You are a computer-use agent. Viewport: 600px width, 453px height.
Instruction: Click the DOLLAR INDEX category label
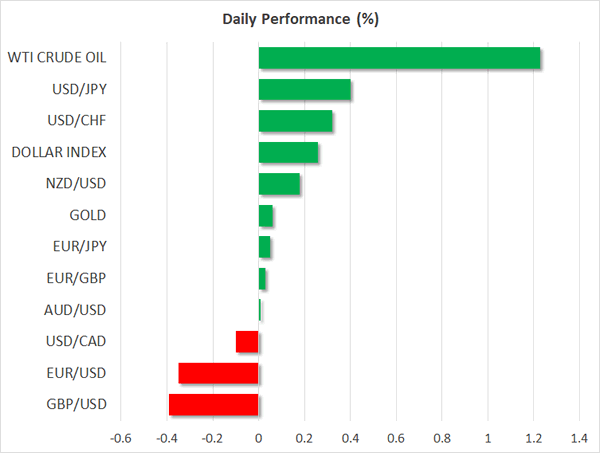pyautogui.click(x=59, y=153)
